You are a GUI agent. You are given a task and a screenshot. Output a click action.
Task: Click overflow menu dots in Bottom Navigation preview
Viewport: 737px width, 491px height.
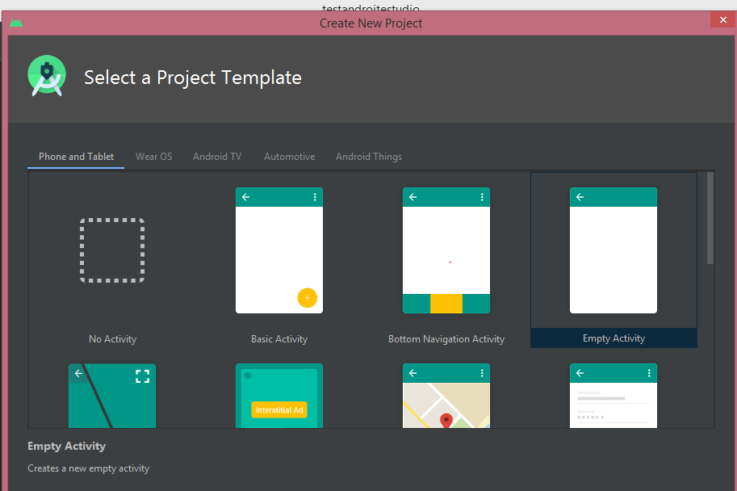click(482, 197)
